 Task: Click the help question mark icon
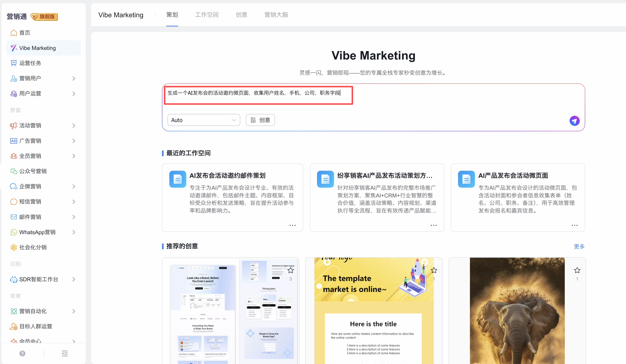22,353
